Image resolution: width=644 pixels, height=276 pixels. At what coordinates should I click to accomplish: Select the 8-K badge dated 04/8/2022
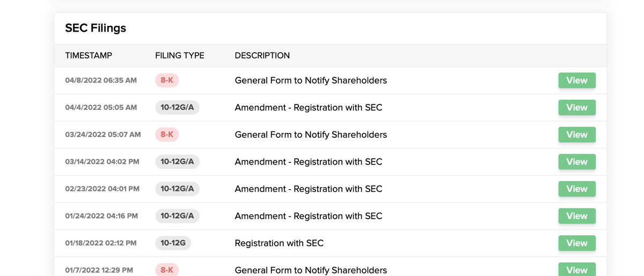(x=167, y=80)
